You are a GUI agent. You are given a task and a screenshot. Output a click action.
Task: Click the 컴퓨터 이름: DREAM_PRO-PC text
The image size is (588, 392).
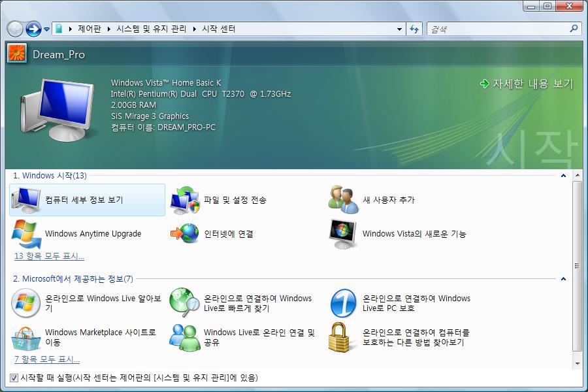(163, 127)
